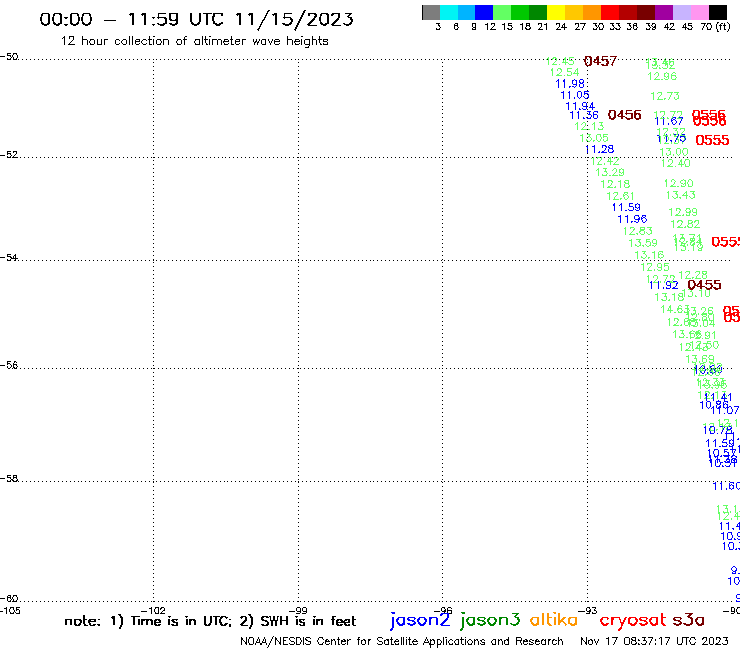
Task: Click the dark red 's3a' legend label
Action: (689, 620)
